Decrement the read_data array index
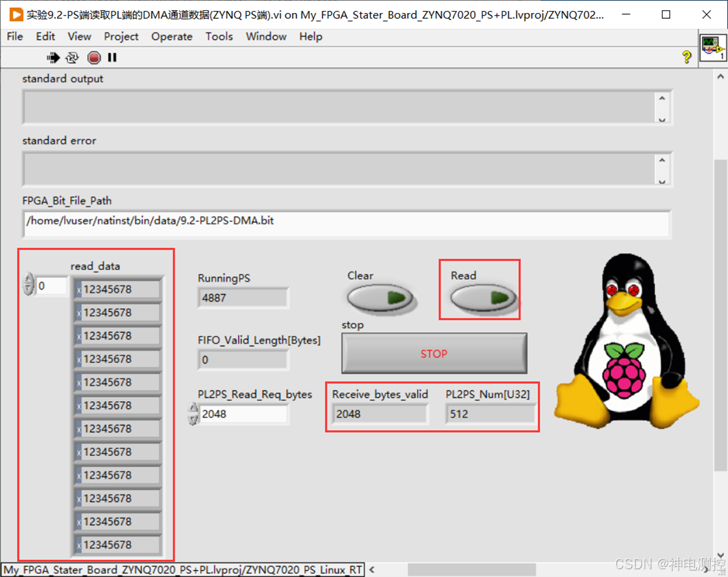 click(x=29, y=290)
